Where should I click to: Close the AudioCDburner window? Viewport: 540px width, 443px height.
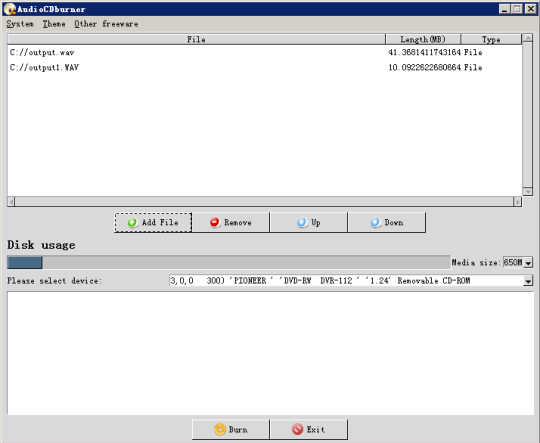(530, 9)
